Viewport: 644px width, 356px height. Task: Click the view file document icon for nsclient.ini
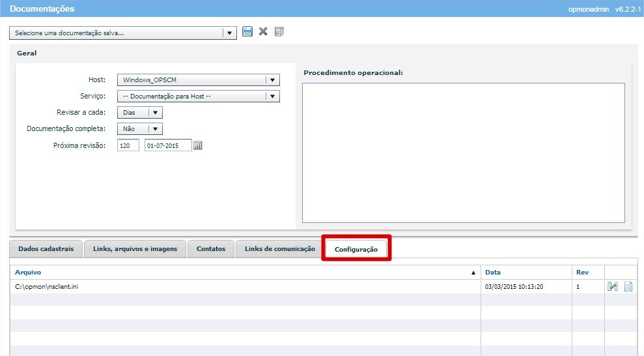click(628, 286)
